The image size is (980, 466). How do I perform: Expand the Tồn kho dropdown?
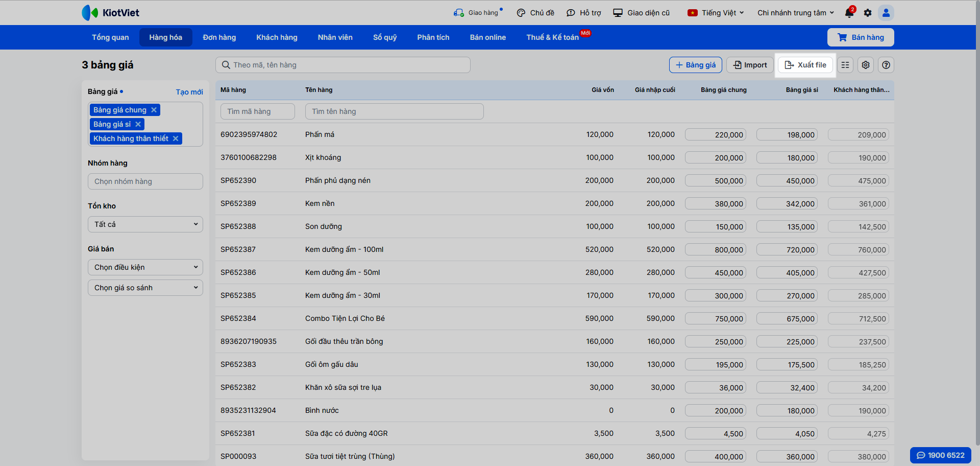[145, 224]
